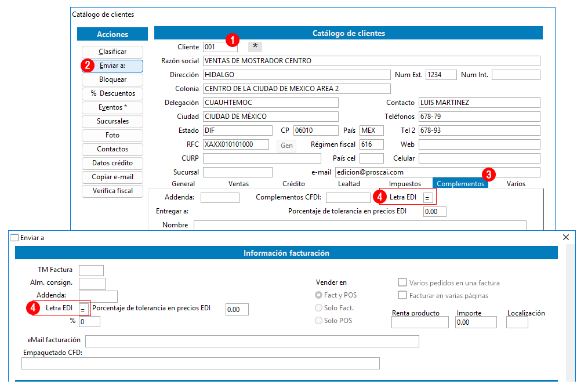The width and height of the screenshot is (588, 388).
Task: Switch to the Varios tab
Action: click(x=516, y=184)
